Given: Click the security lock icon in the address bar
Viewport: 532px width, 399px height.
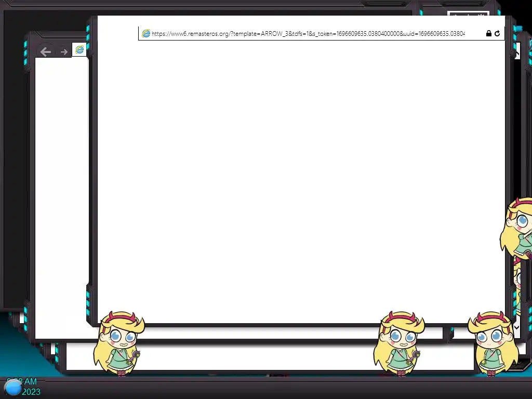Looking at the screenshot, I should pos(488,33).
